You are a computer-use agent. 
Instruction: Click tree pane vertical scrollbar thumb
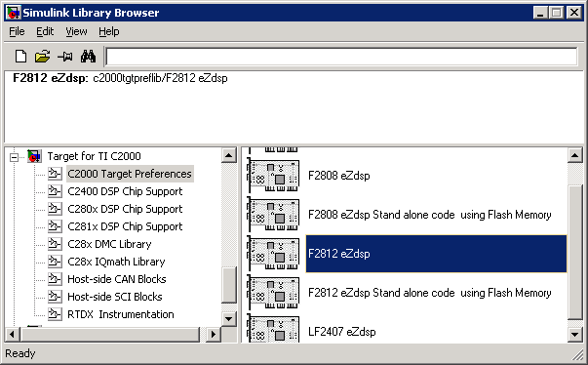(229, 285)
